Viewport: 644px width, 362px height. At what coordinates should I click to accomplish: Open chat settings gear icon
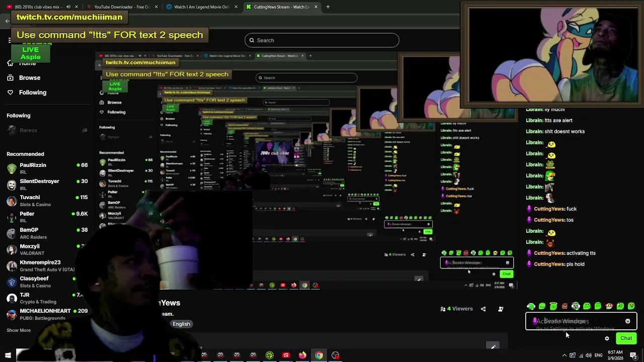pyautogui.click(x=607, y=338)
